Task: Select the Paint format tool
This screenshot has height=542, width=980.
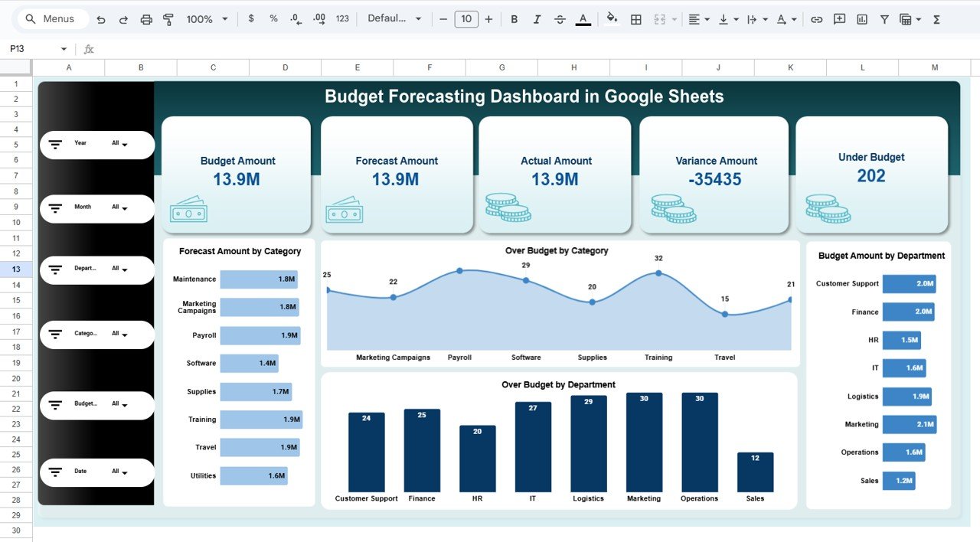Action: point(168,19)
